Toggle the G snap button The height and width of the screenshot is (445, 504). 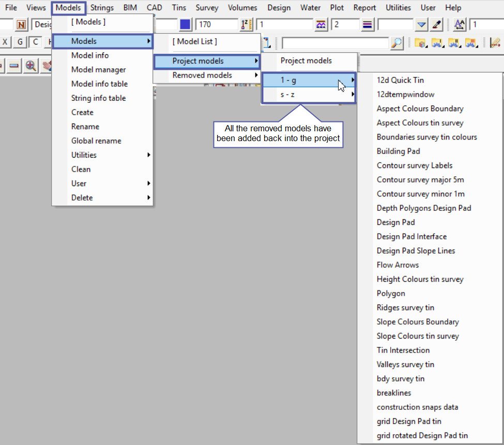[20, 42]
